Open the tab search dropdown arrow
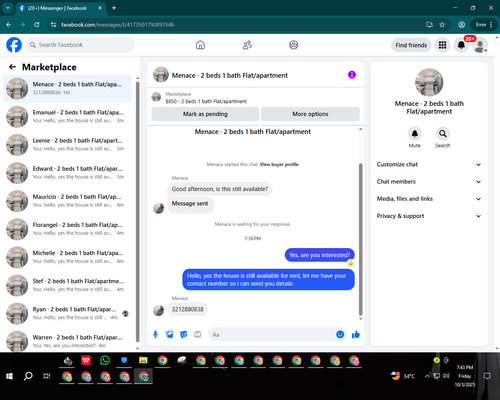The image size is (500, 400). [x=8, y=8]
